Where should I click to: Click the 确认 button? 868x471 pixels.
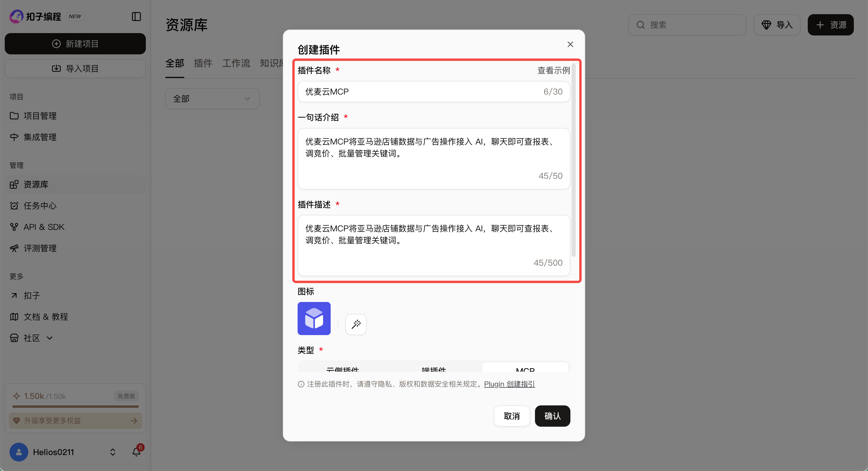[552, 416]
